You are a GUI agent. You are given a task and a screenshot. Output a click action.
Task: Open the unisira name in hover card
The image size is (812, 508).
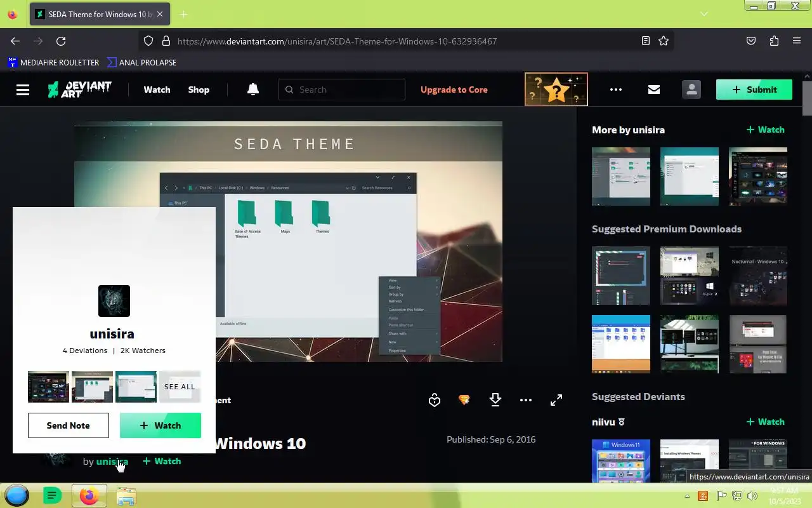point(112,333)
